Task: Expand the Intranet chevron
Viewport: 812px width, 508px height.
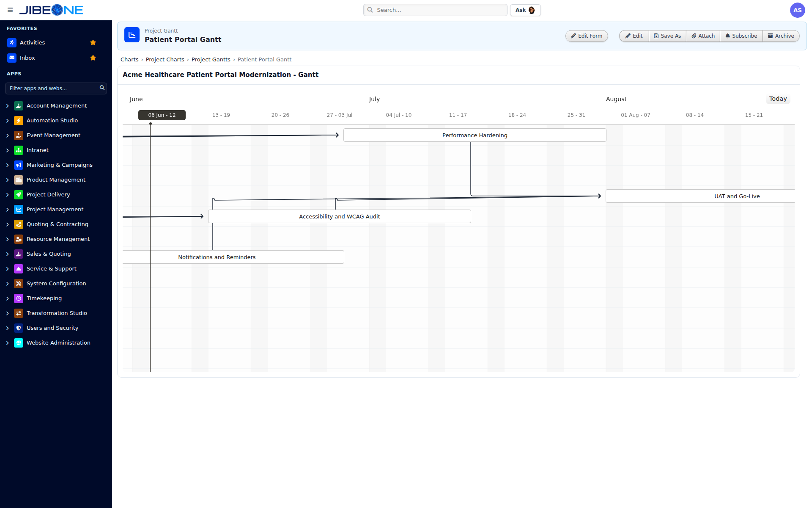Action: point(7,150)
